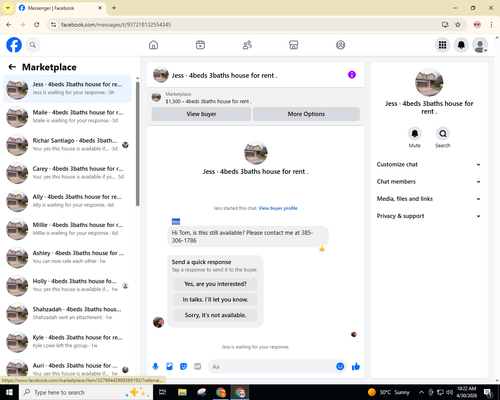Viewport: 500px width, 400px height.
Task: Open the Friends icon in top navigation
Action: coord(247,45)
